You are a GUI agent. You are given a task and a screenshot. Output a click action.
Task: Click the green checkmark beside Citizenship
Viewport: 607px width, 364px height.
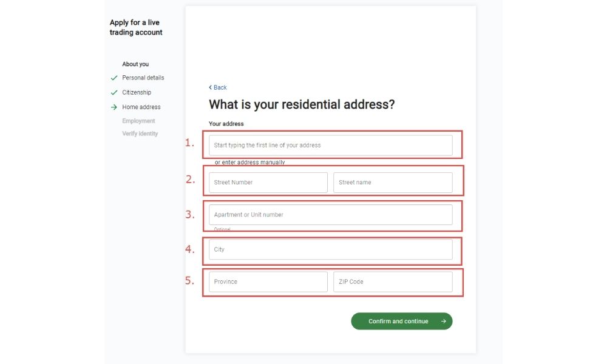(114, 93)
